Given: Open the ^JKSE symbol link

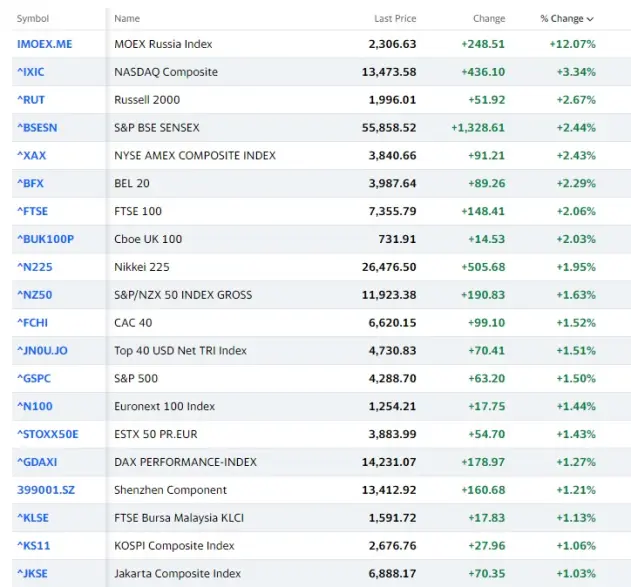Looking at the screenshot, I should click(x=32, y=573).
